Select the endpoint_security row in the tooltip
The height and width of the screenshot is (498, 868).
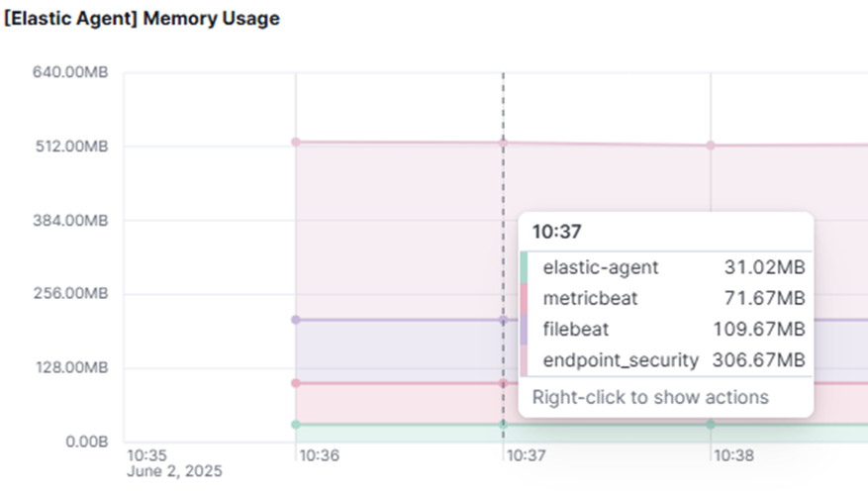[665, 359]
